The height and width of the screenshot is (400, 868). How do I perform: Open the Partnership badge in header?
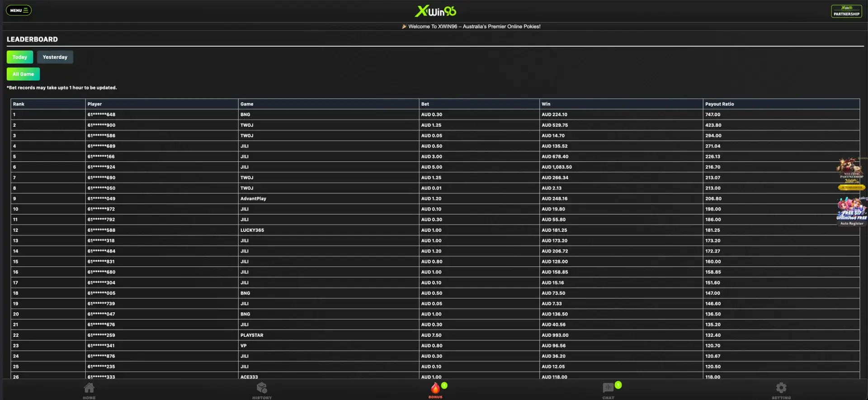coord(846,11)
